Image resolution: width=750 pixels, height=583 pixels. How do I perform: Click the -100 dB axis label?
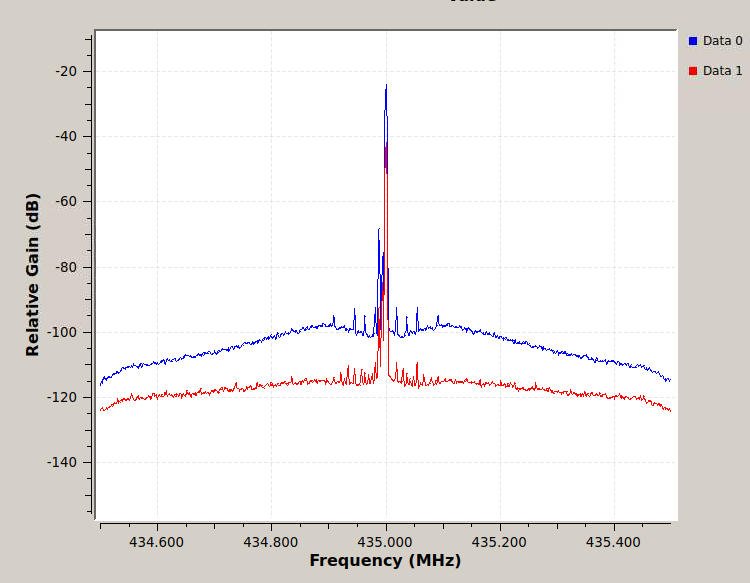62,332
